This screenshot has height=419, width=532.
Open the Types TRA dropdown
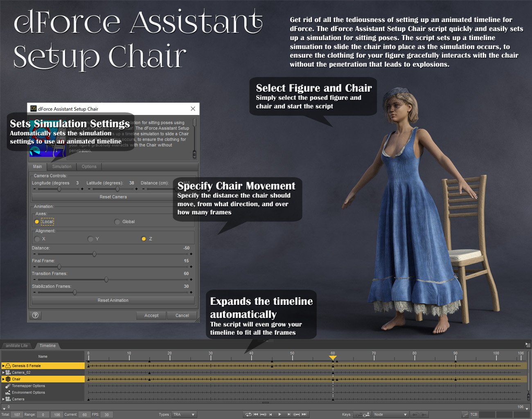(184, 414)
